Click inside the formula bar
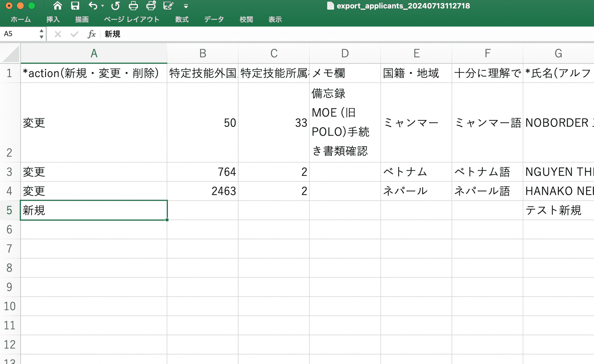 [217, 34]
